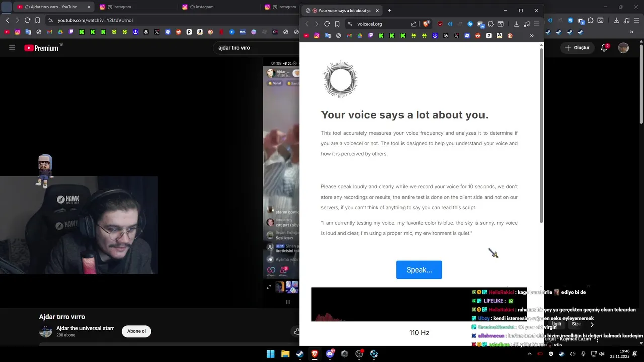Open uBlock Origin extension in voicecel window
This screenshot has width=644, height=362.
click(x=440, y=24)
